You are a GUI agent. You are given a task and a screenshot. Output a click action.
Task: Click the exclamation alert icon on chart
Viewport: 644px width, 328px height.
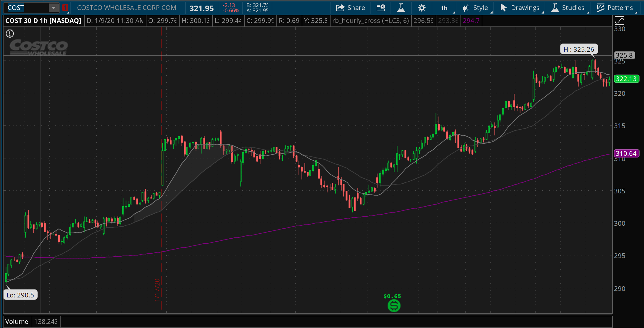click(10, 34)
